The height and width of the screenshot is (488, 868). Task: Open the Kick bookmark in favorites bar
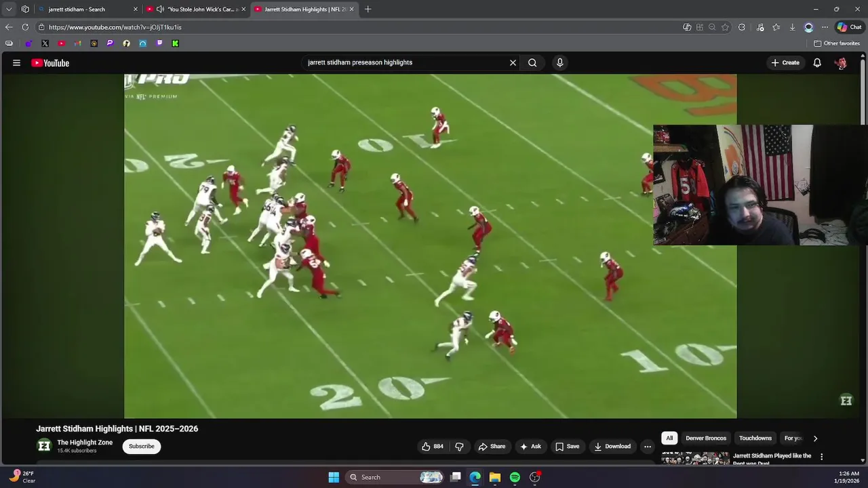pos(175,43)
